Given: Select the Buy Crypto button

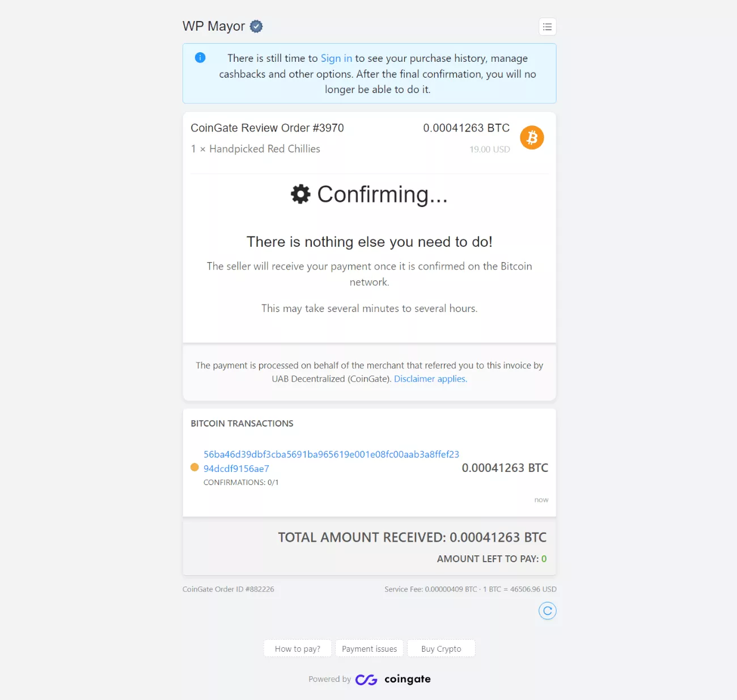Looking at the screenshot, I should click(x=441, y=648).
